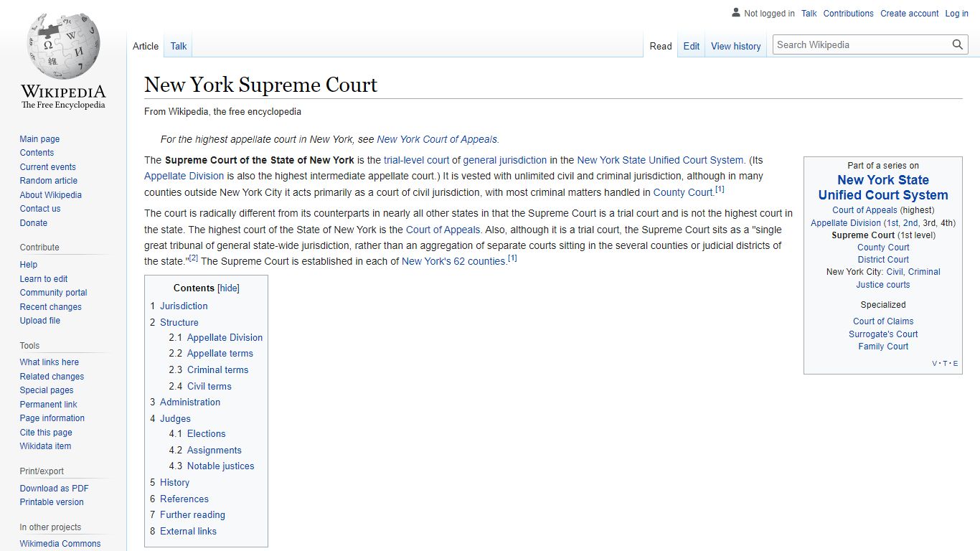Viewport: 980px width, 551px height.
Task: Open Wikimedia Commons link
Action: click(60, 544)
